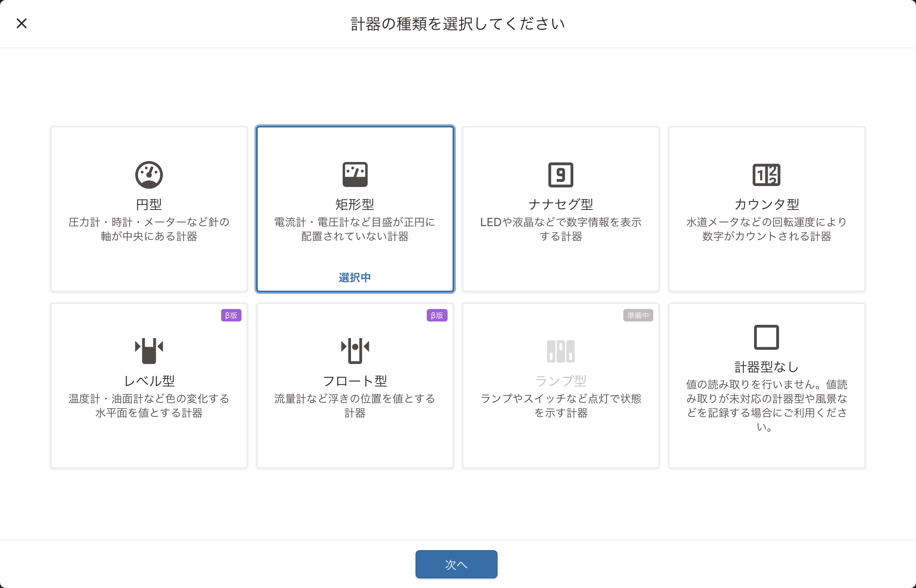Click the grayed-out lamp icon for ランプ型
Viewport: 916px width, 588px height.
[560, 351]
